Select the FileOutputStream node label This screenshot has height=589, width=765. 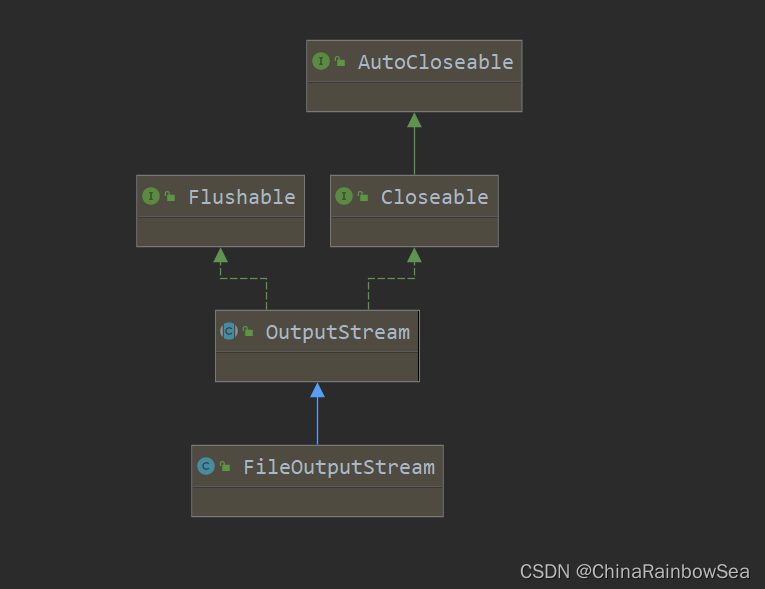339,467
